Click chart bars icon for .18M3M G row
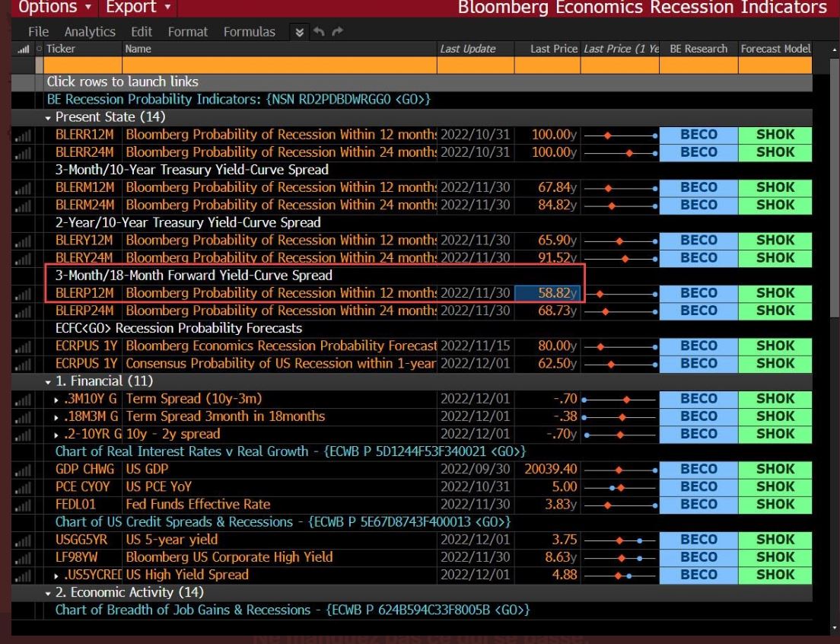The height and width of the screenshot is (644, 840). [x=23, y=418]
